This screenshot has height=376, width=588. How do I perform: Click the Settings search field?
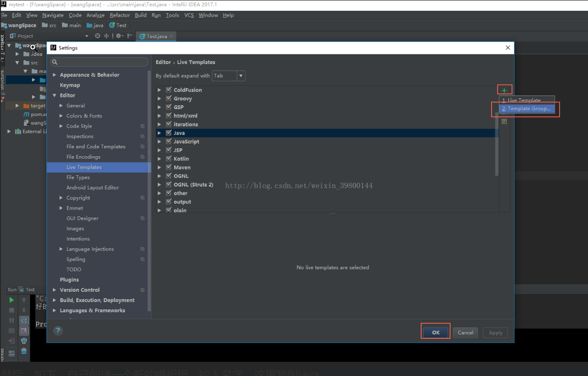98,62
